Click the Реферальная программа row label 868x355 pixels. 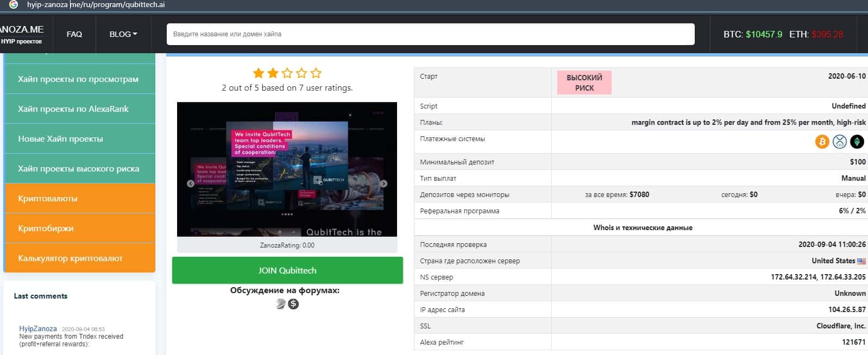pyautogui.click(x=460, y=211)
